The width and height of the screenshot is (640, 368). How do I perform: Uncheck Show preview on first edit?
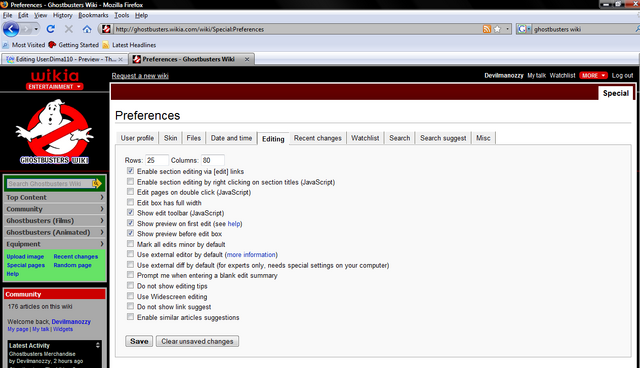pyautogui.click(x=130, y=223)
